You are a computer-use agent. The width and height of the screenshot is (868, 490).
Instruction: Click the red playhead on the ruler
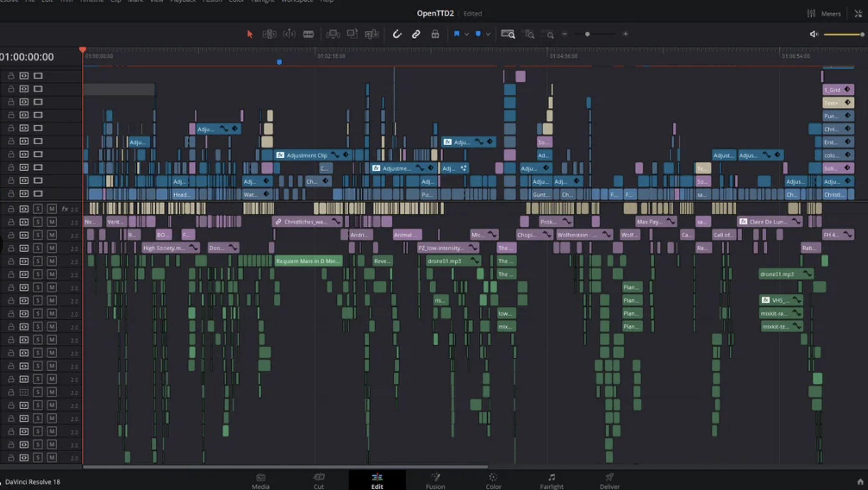click(x=83, y=50)
